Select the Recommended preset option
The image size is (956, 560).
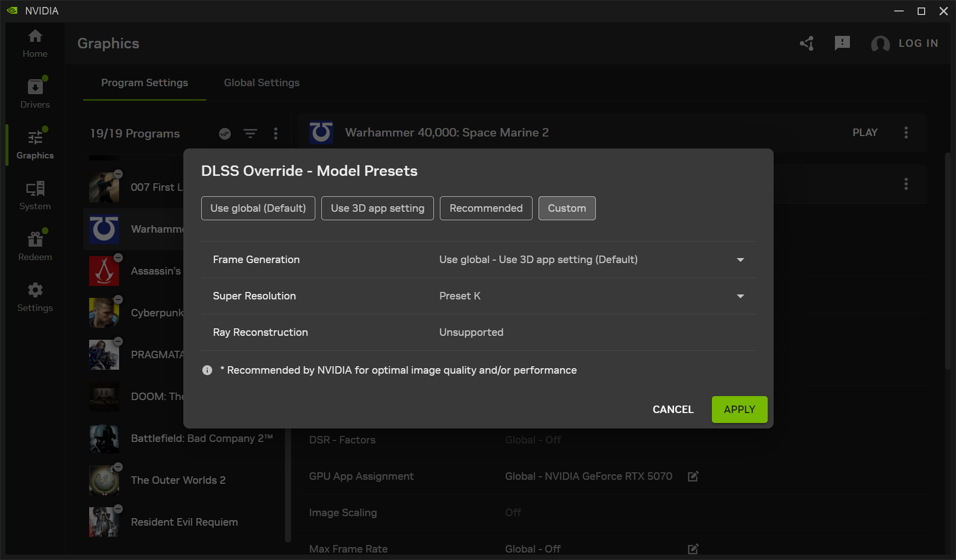pyautogui.click(x=486, y=208)
